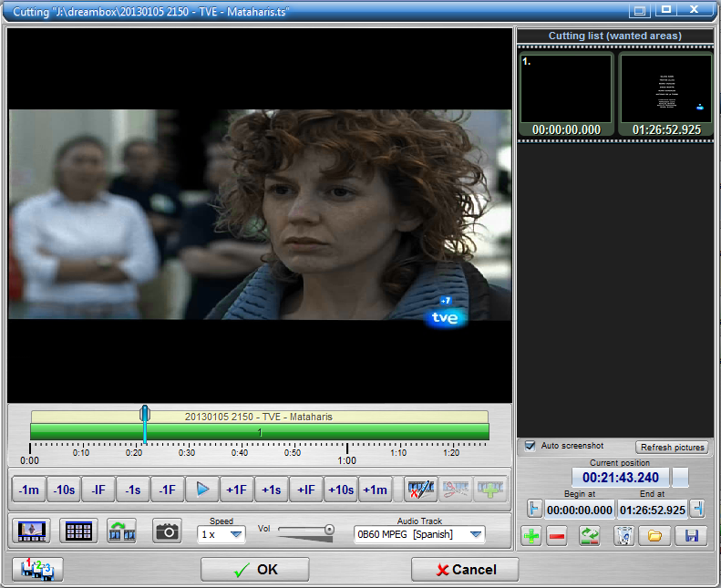Click the film strip with red X icon
This screenshot has height=588, width=721.
point(421,490)
